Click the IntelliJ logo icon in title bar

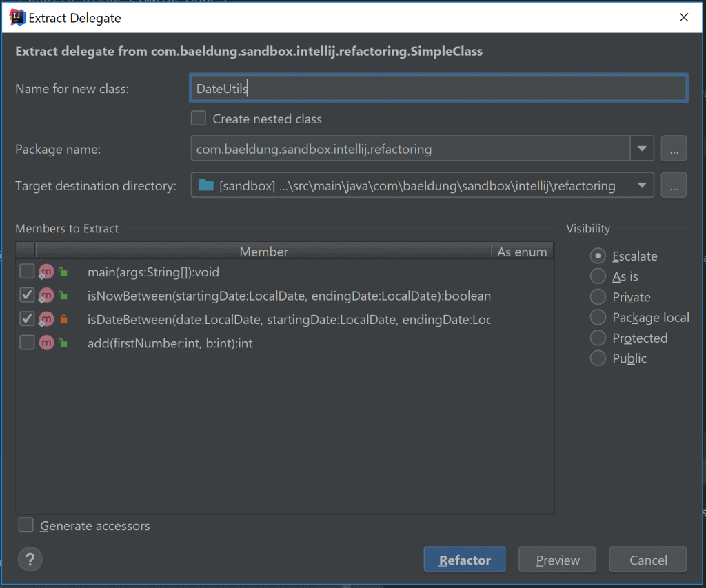point(17,17)
